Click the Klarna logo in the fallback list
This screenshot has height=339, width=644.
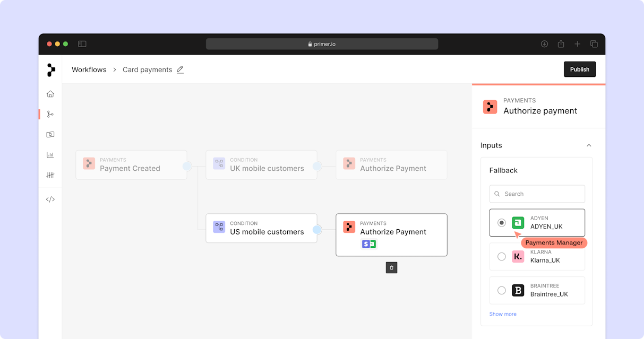coord(518,257)
